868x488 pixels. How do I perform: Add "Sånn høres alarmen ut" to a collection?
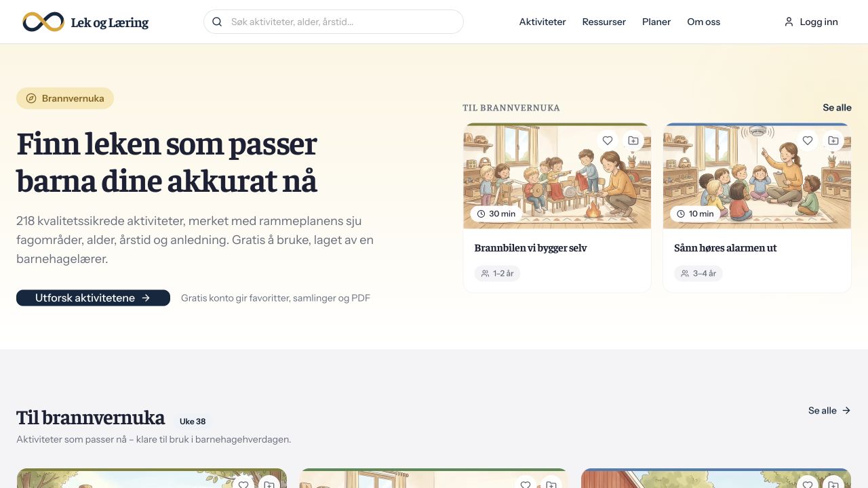tap(833, 140)
